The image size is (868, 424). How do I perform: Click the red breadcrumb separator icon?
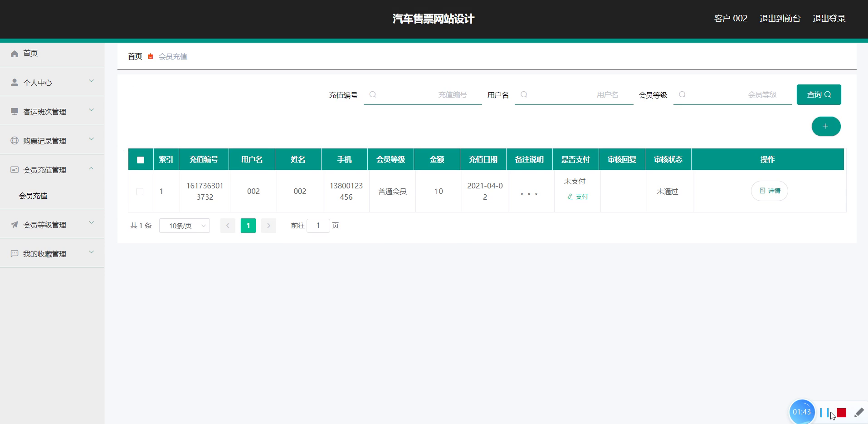coord(151,56)
